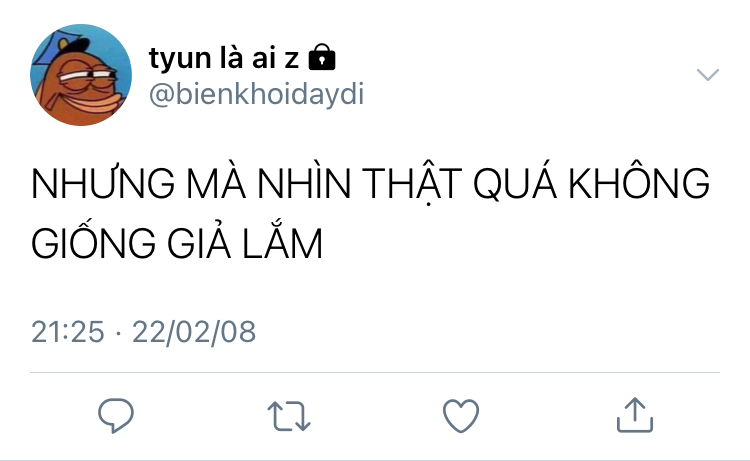Click the padlock icon beside tyun là ai z
The height and width of the screenshot is (461, 750).
point(322,57)
